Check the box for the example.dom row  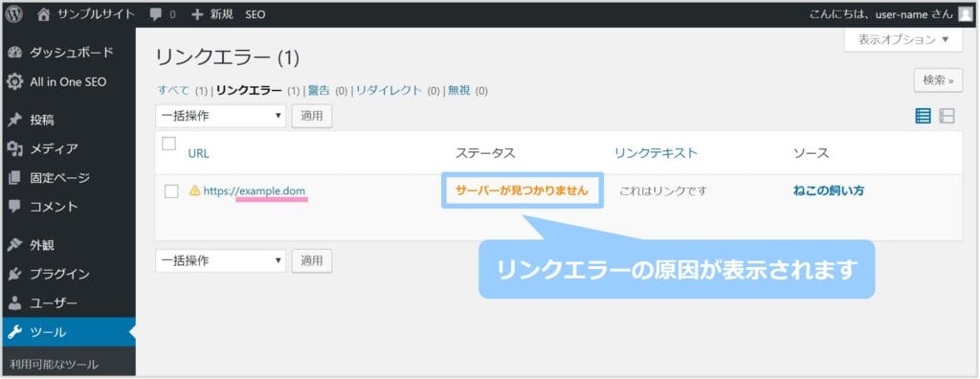pyautogui.click(x=171, y=191)
